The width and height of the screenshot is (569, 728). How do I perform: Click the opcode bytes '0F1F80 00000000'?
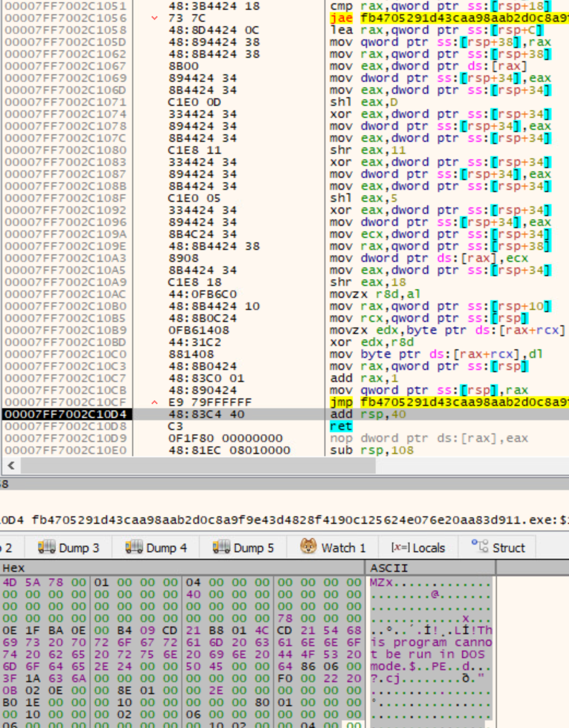coord(226,438)
